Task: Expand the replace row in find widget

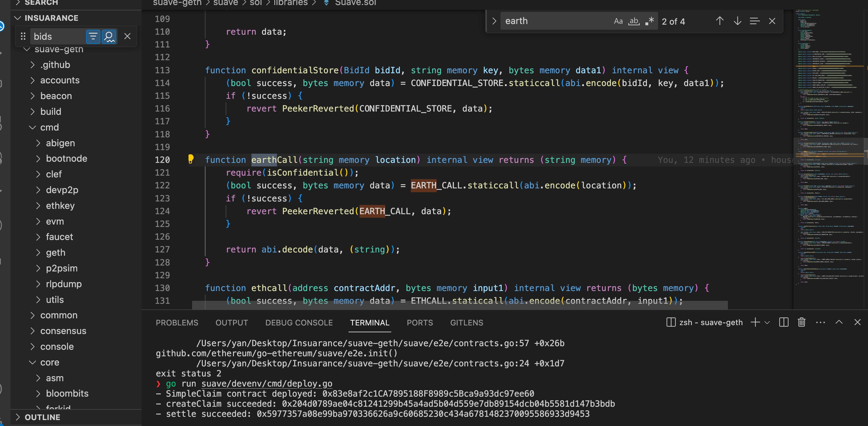Action: (494, 21)
